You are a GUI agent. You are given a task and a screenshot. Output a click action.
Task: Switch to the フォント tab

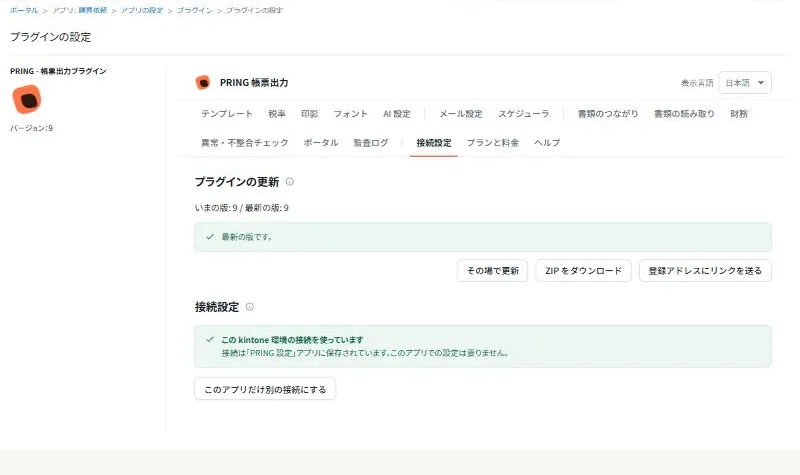point(350,114)
